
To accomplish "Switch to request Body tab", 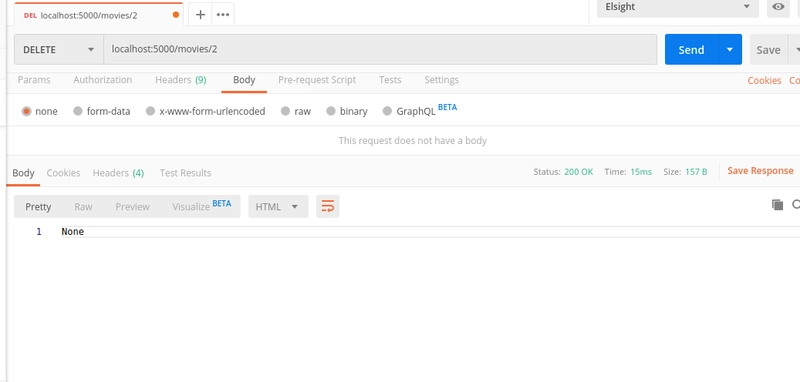I will 244,80.
